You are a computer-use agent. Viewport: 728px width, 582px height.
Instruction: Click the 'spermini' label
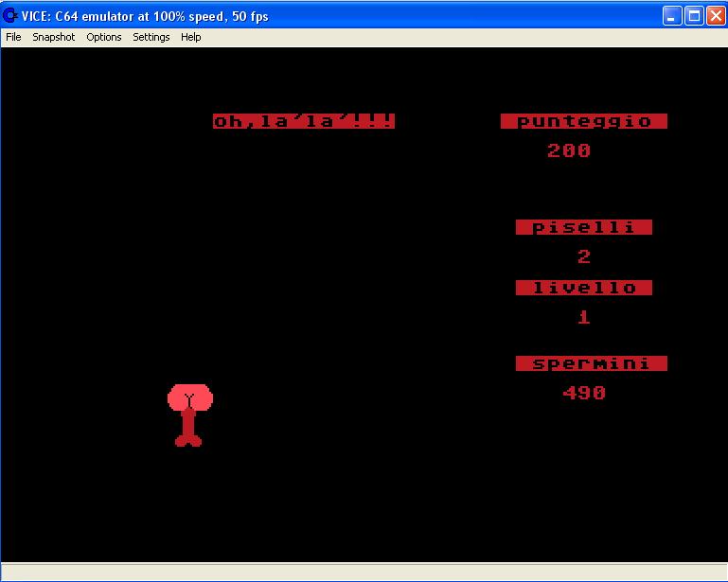591,363
